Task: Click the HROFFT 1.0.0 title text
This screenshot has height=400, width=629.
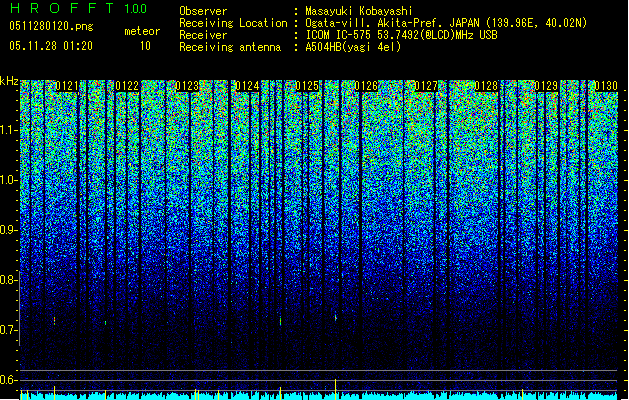Action: [x=78, y=8]
